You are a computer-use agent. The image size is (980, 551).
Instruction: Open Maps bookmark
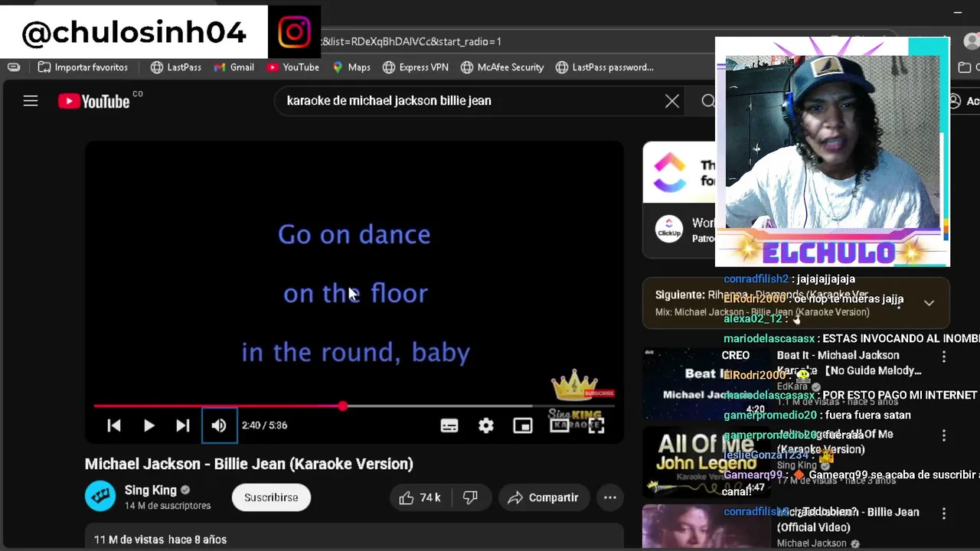click(351, 67)
